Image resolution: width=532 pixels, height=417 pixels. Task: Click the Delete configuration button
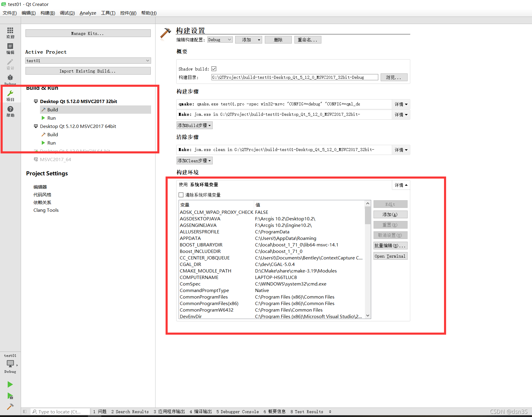[278, 40]
